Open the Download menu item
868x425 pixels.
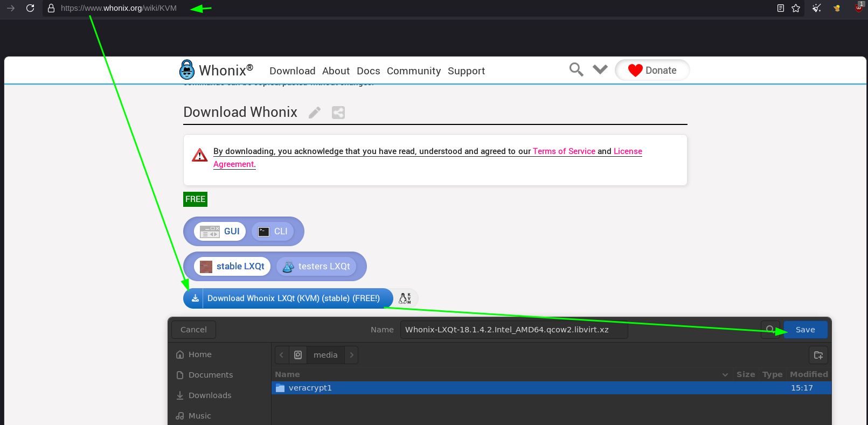point(292,71)
